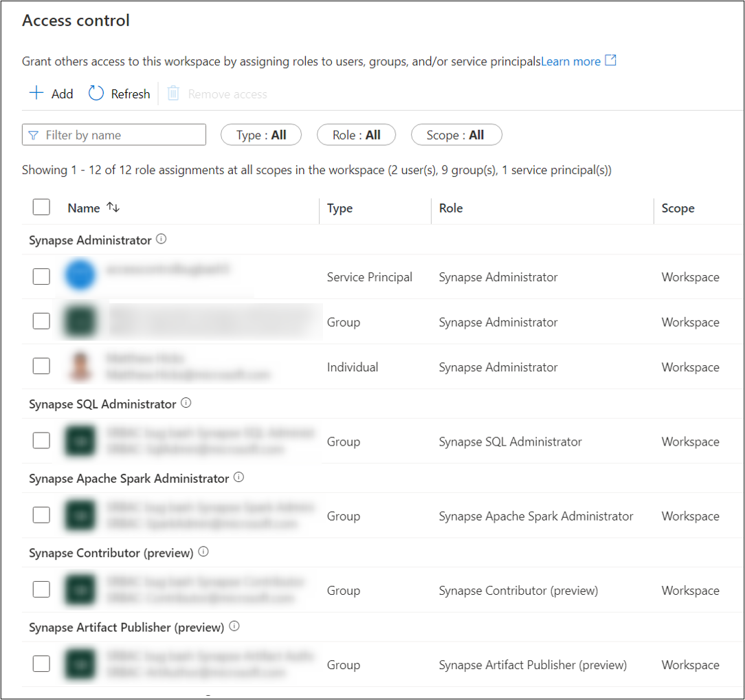The height and width of the screenshot is (700, 745).
Task: Focus the Filter by name field
Action: coord(114,135)
